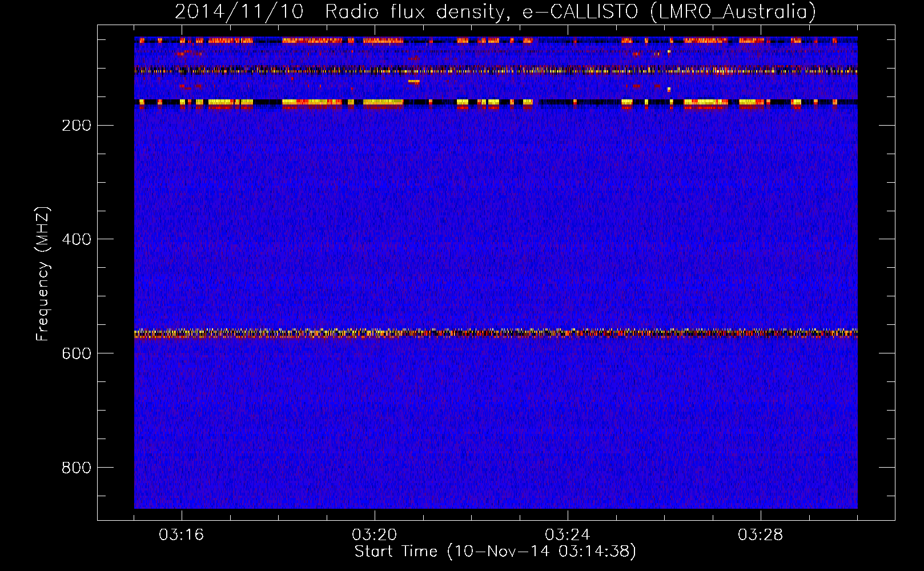Image resolution: width=924 pixels, height=571 pixels.
Task: Click the 800 frequency tick label
Action: 77,468
